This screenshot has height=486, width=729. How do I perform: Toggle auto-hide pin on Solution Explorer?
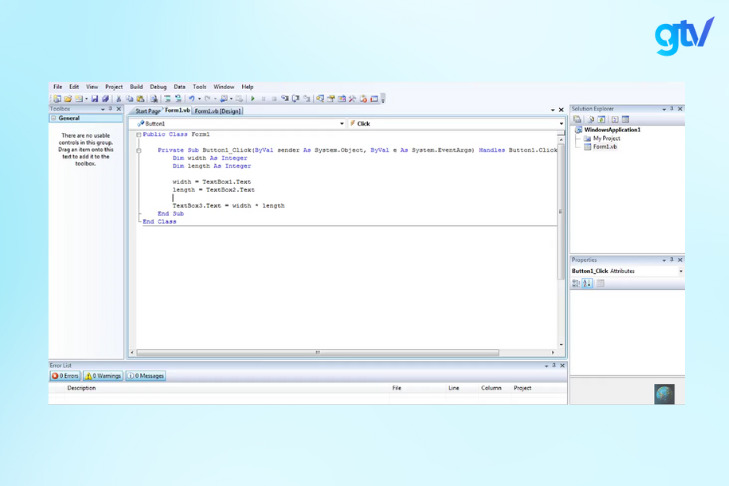(x=672, y=109)
